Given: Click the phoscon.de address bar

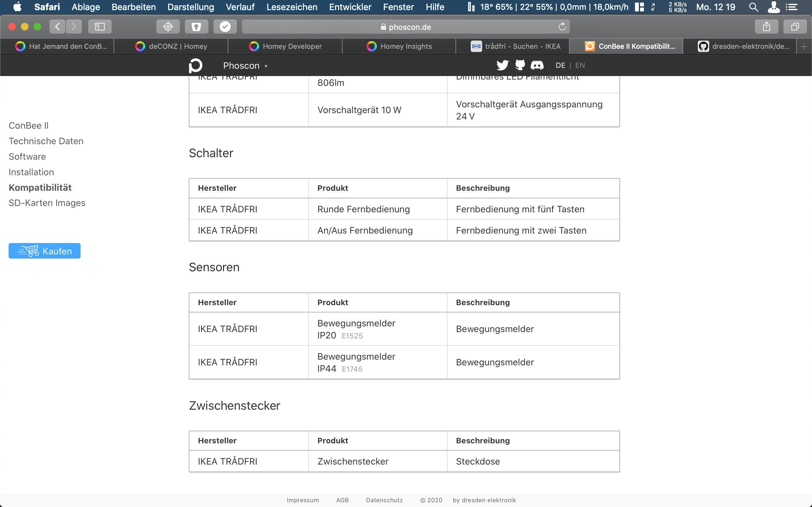Looking at the screenshot, I should (406, 27).
